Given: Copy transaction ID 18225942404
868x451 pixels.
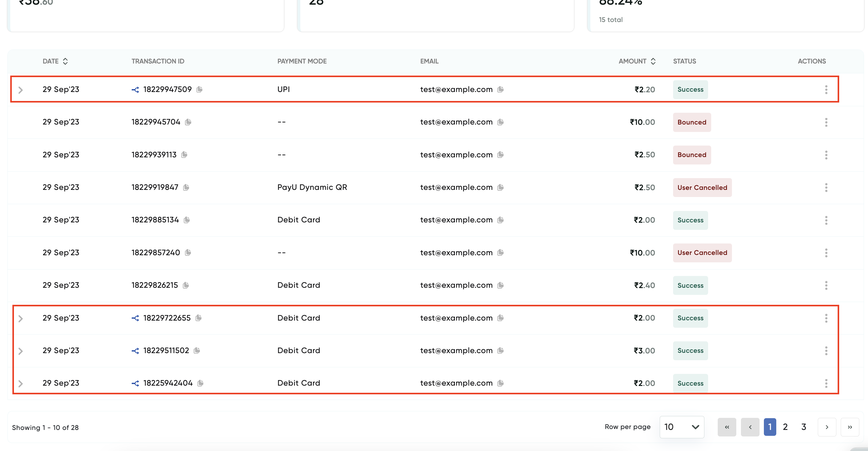Looking at the screenshot, I should click(x=200, y=383).
